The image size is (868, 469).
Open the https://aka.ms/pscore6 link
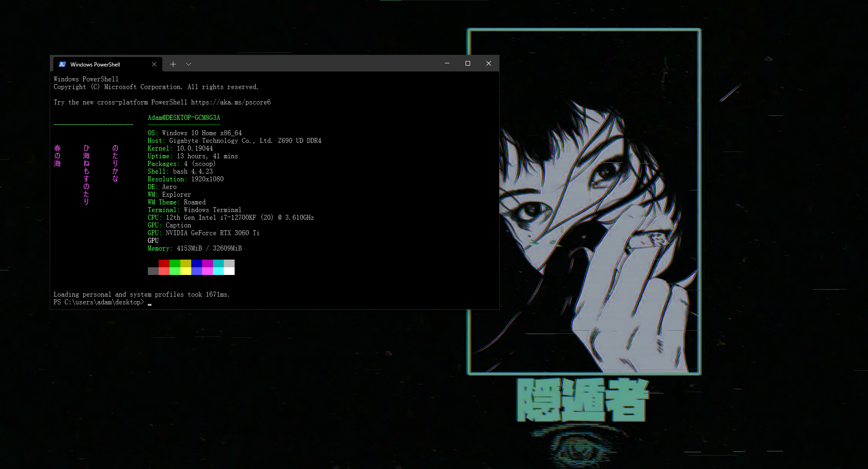[x=231, y=102]
